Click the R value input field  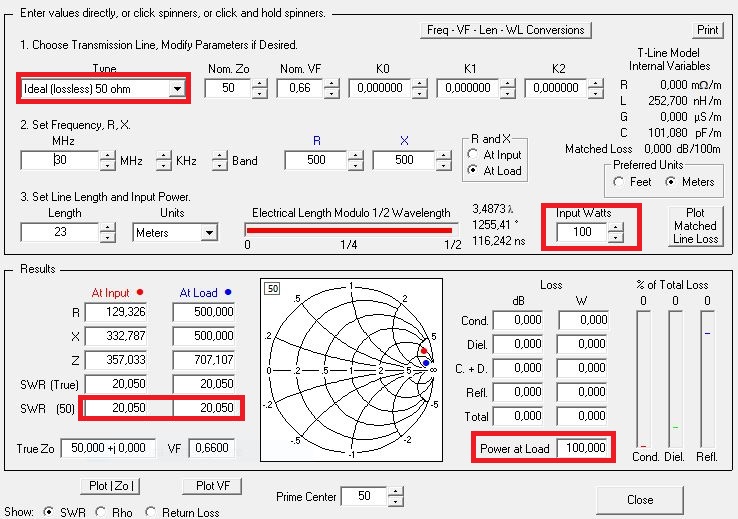point(316,160)
